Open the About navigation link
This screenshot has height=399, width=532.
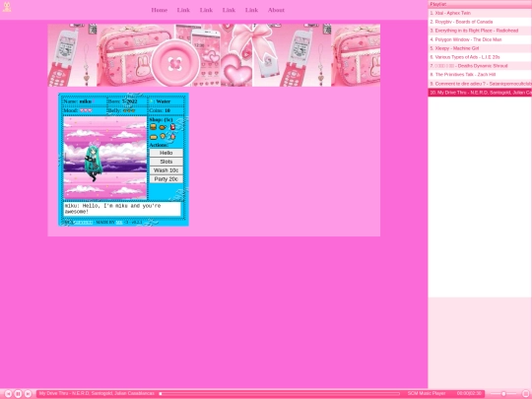(x=276, y=10)
